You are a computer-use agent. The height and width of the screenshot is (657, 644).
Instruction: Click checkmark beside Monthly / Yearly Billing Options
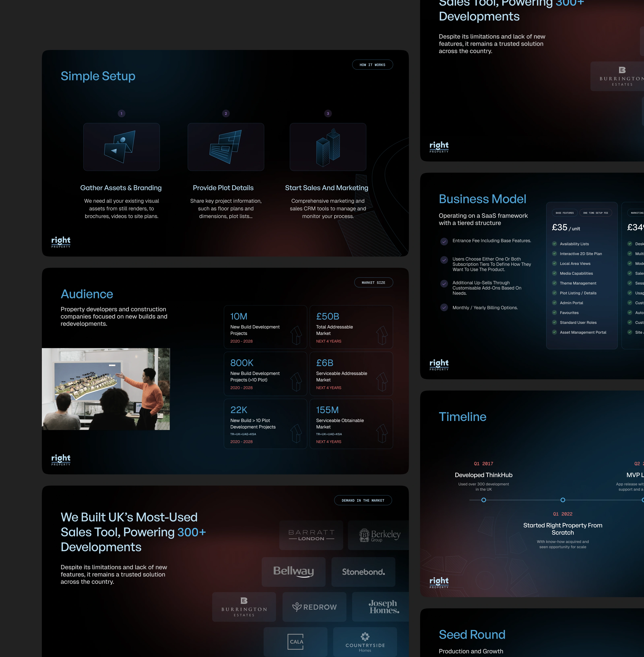tap(444, 307)
